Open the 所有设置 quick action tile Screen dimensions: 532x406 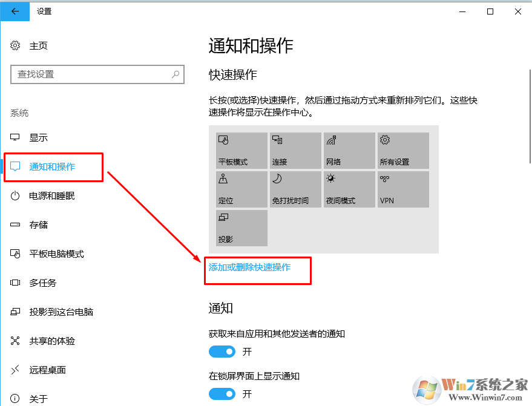click(x=402, y=150)
